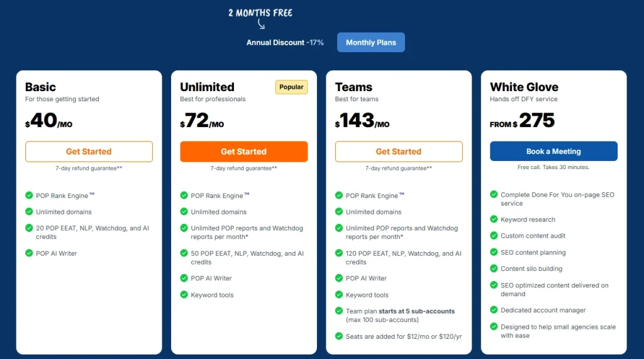644x359 pixels.
Task: Click checkmark beside Team plan sub-accounts feature
Action: click(339, 311)
